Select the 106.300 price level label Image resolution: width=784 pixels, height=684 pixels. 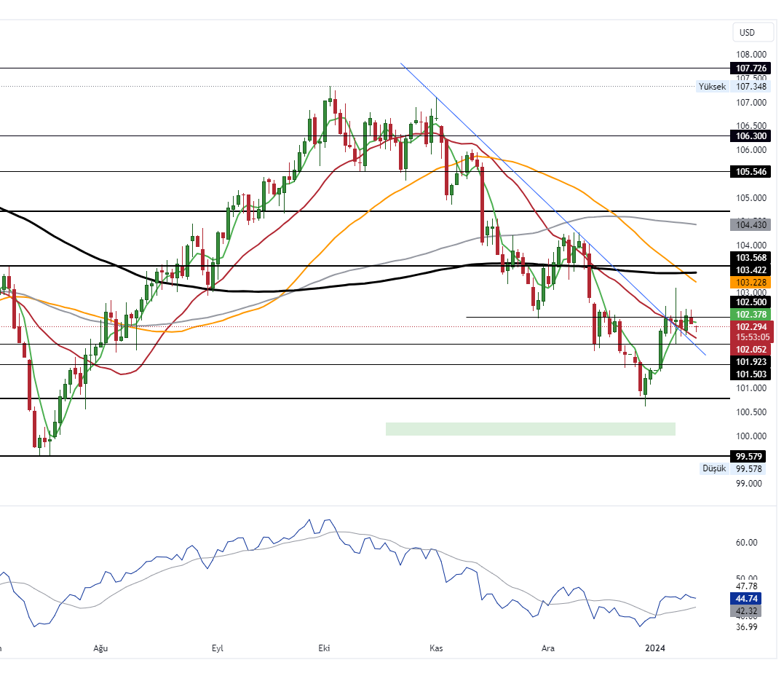click(x=751, y=135)
